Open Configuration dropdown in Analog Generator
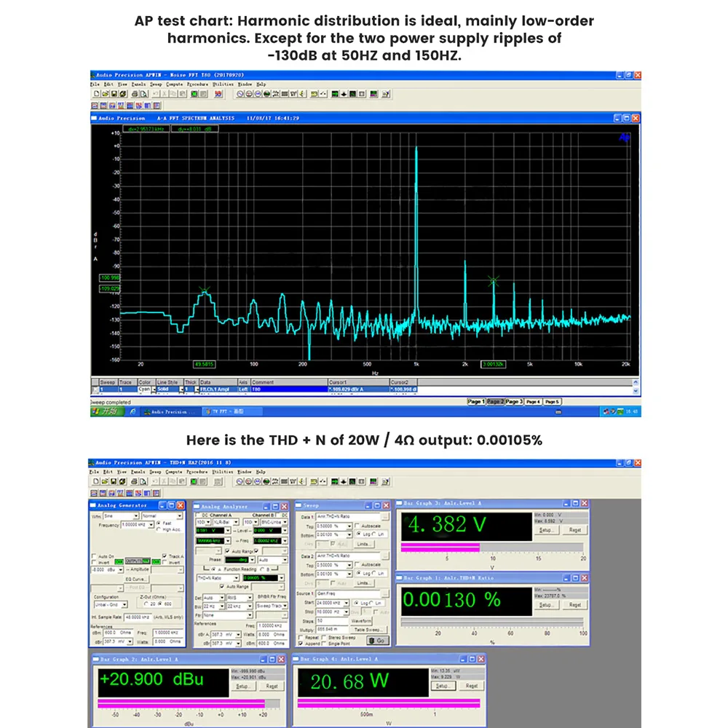This screenshot has height=728, width=728. 124,604
